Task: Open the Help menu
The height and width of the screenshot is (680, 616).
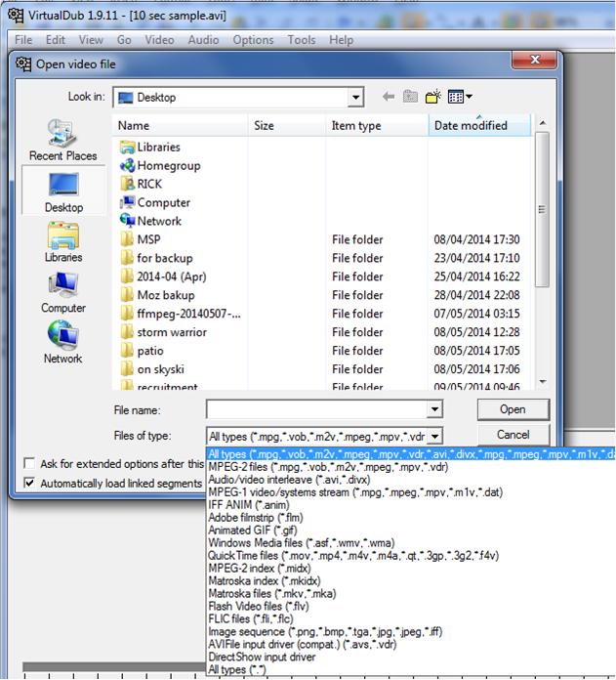Action: pyautogui.click(x=342, y=40)
